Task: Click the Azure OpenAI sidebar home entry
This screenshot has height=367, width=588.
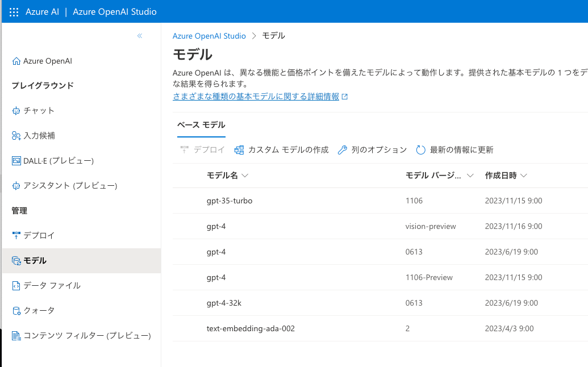Action: pyautogui.click(x=42, y=61)
